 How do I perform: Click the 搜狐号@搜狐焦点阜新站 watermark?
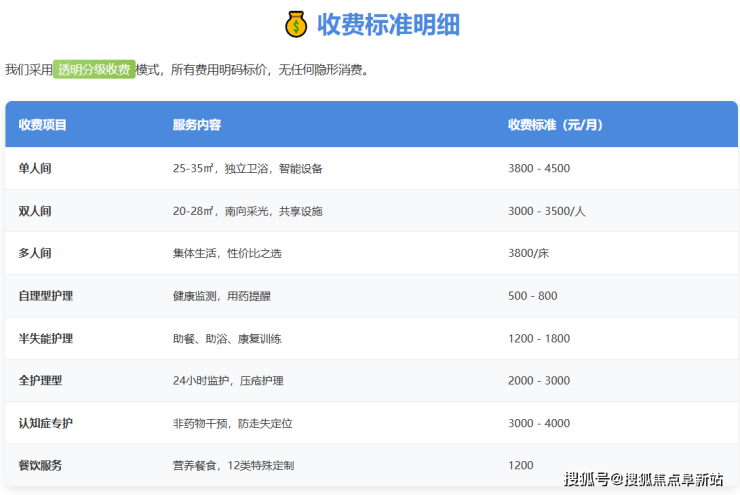click(x=643, y=480)
